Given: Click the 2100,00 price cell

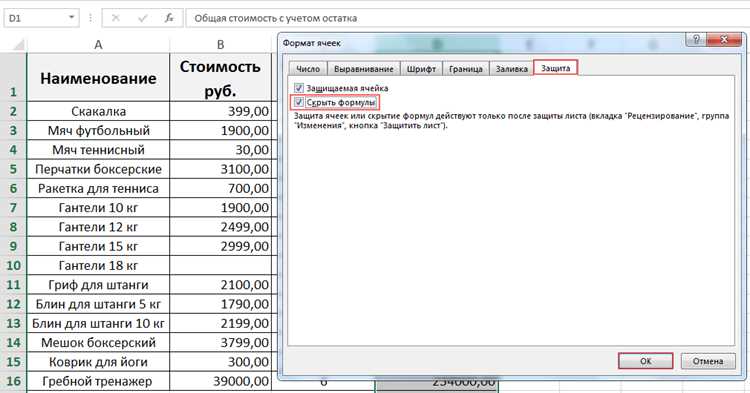Looking at the screenshot, I should click(x=221, y=284).
